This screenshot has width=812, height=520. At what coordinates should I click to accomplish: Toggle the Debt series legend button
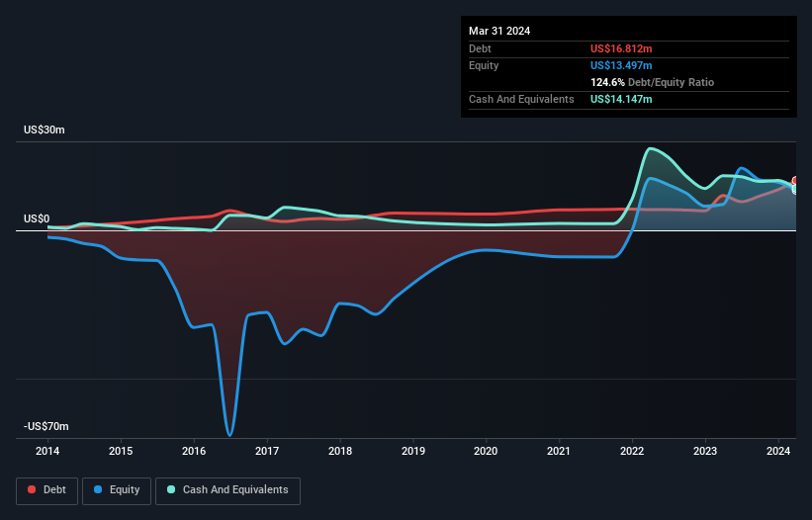coord(46,490)
